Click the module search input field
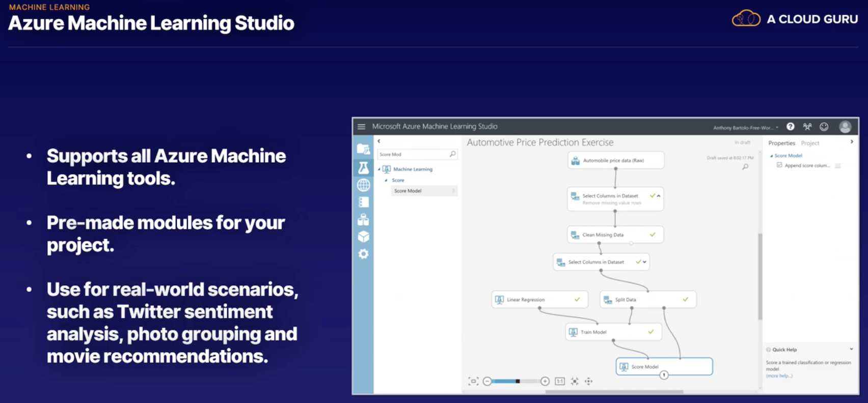868x403 pixels. click(413, 154)
